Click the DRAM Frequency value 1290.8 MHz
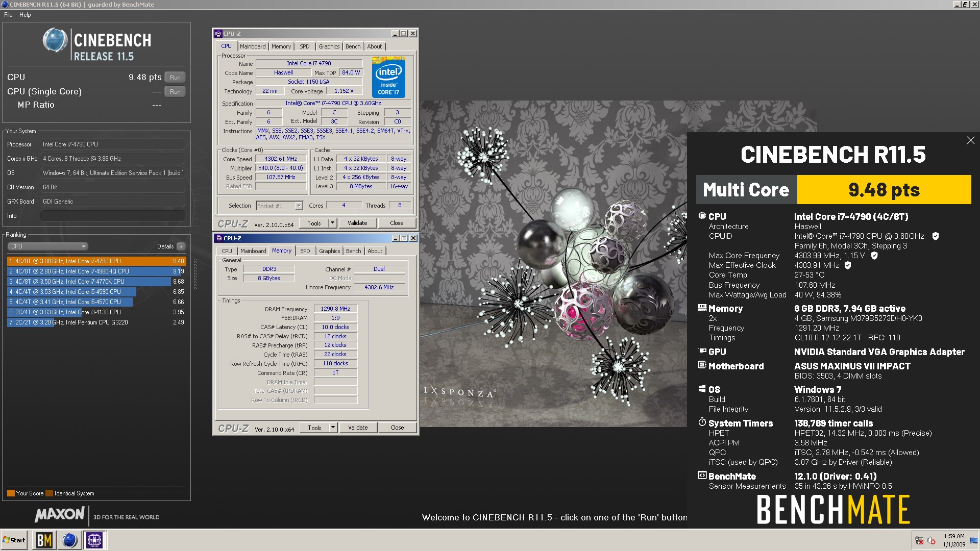This screenshot has width=980, height=551. pos(335,309)
